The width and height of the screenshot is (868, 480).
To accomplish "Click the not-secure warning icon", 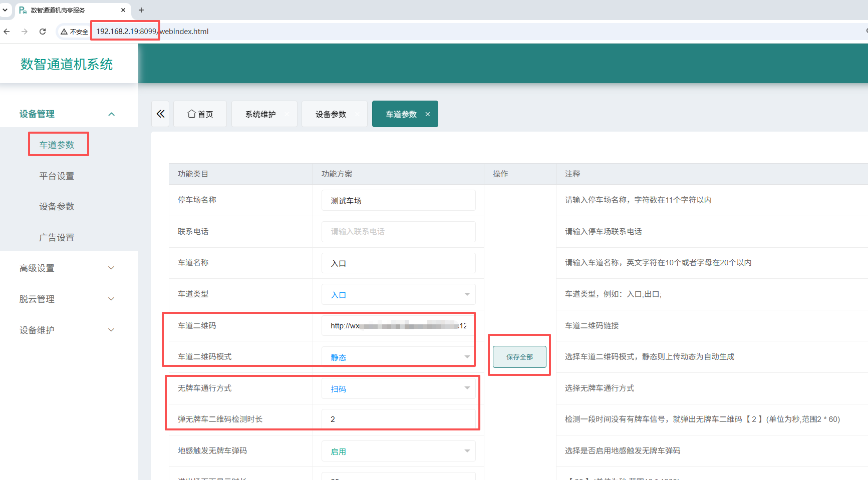I will 64,32.
